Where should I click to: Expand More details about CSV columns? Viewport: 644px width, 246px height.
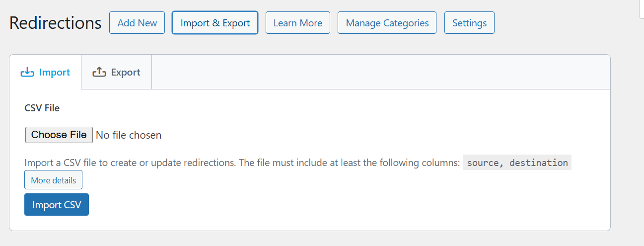click(x=53, y=180)
